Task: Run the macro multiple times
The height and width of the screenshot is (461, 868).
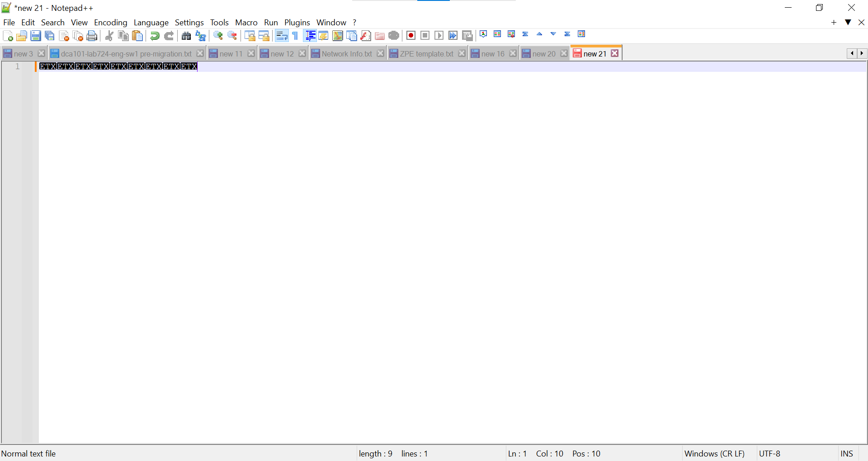Action: point(453,35)
